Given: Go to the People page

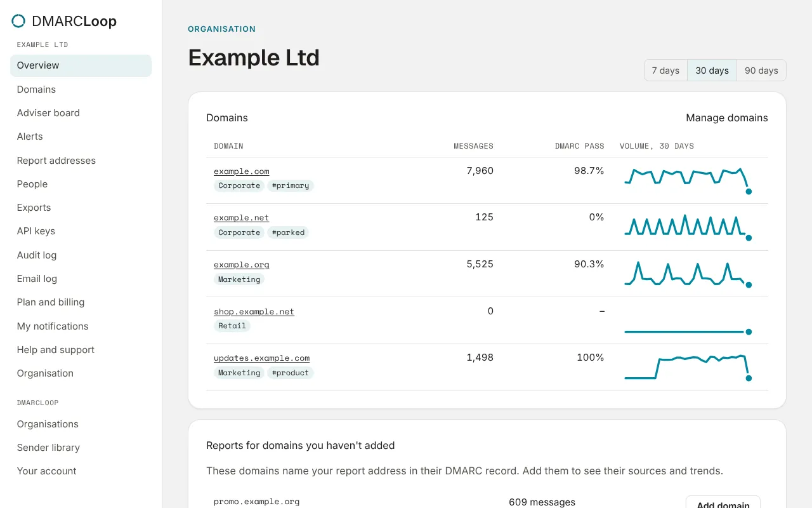Looking at the screenshot, I should (81, 184).
